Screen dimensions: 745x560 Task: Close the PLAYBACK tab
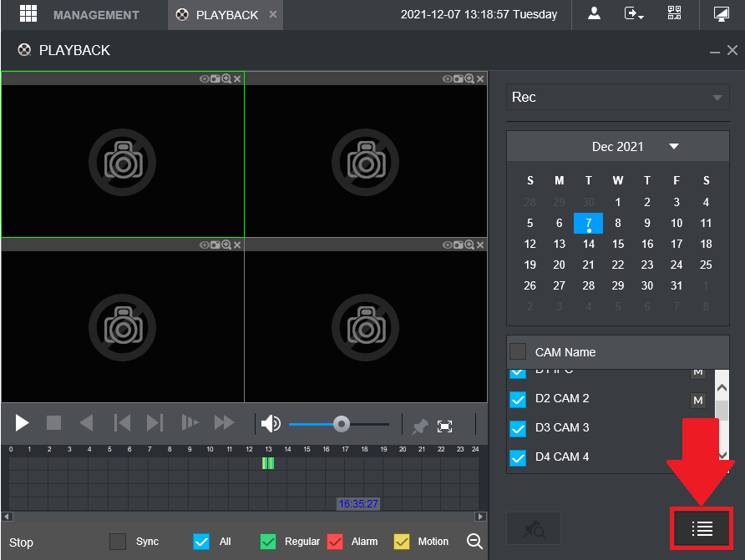pos(273,14)
